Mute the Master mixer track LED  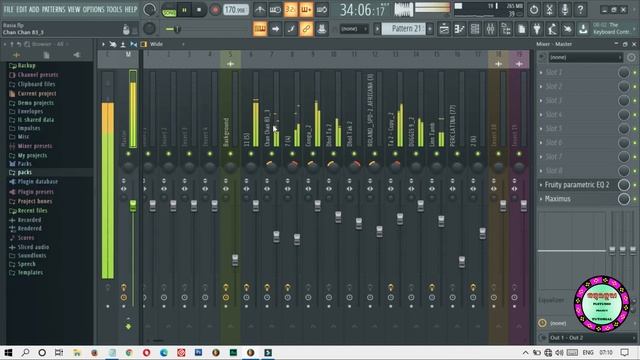pos(128,154)
